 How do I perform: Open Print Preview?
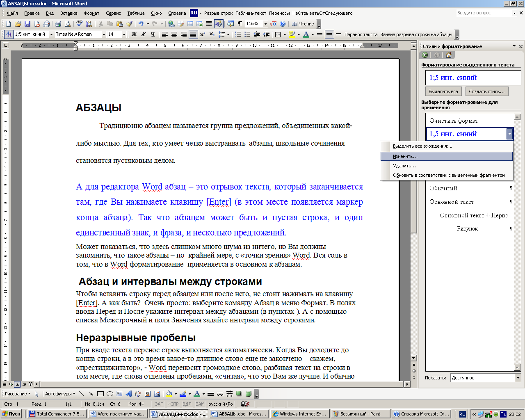pos(68,24)
